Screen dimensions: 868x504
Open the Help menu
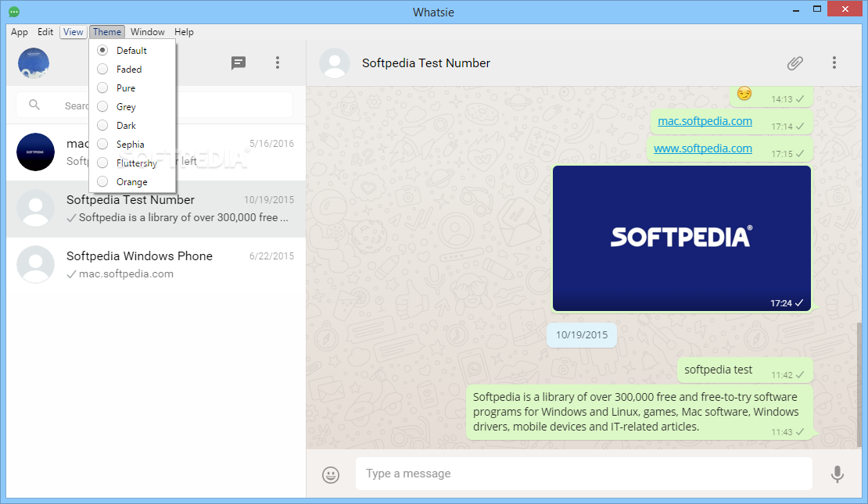tap(184, 32)
